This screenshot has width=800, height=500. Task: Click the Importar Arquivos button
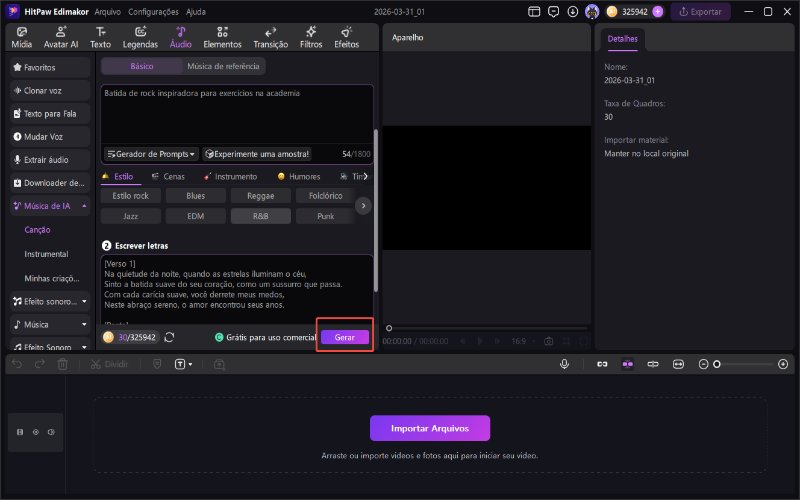point(430,428)
